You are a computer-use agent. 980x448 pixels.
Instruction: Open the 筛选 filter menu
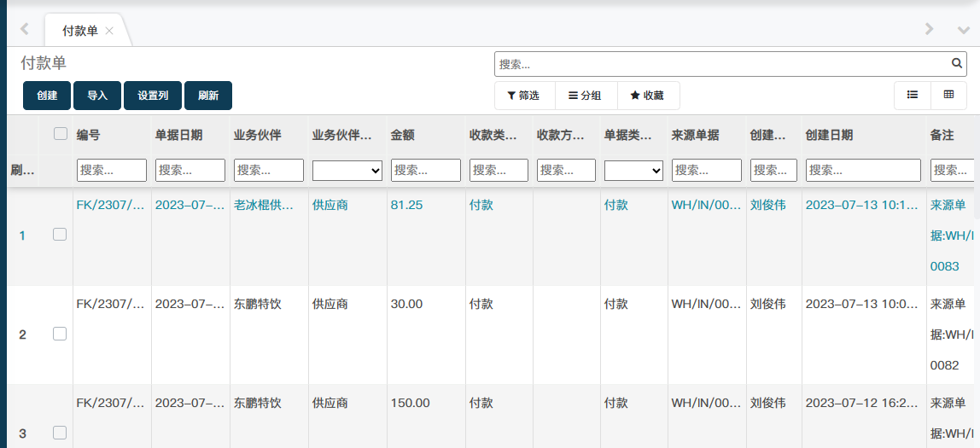coord(524,96)
